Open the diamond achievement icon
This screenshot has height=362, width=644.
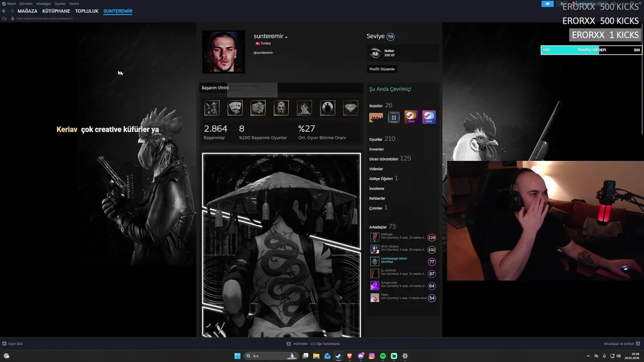(x=351, y=108)
